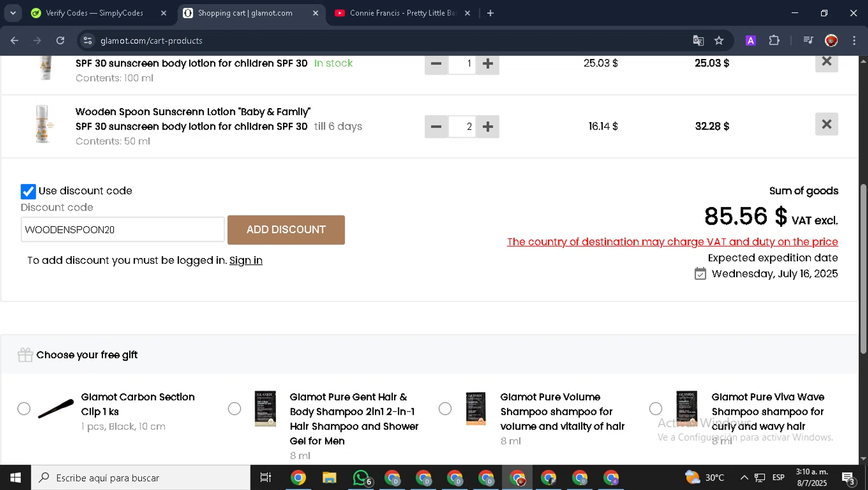Click the calendar icon beside expedition date
Image resolution: width=868 pixels, height=490 pixels.
pyautogui.click(x=700, y=274)
